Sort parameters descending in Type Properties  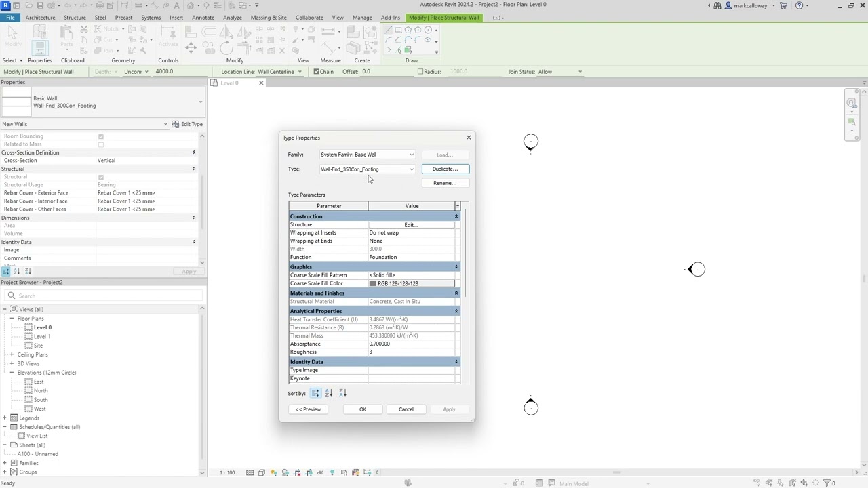[342, 393]
